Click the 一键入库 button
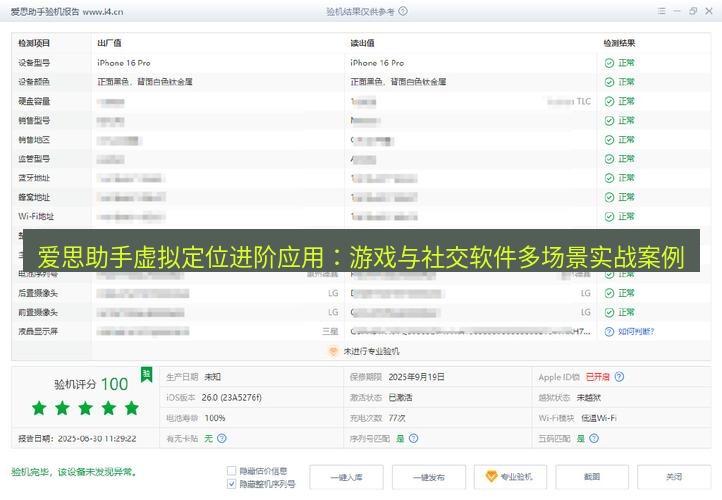 (346, 477)
